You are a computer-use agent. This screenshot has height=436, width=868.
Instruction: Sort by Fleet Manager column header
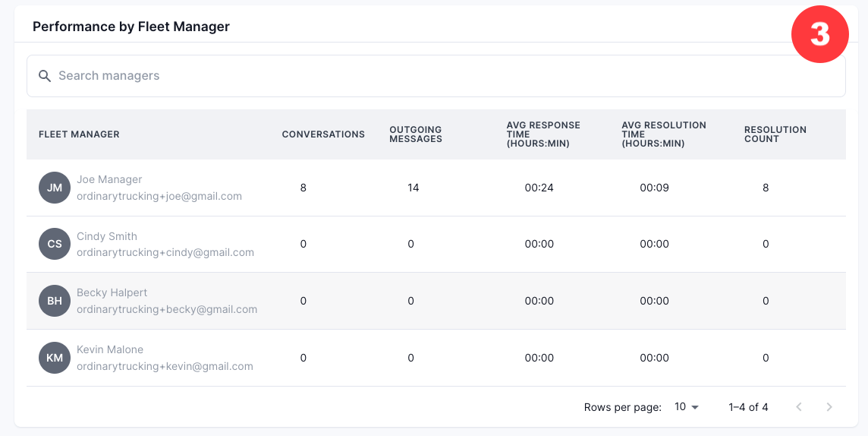tap(79, 134)
